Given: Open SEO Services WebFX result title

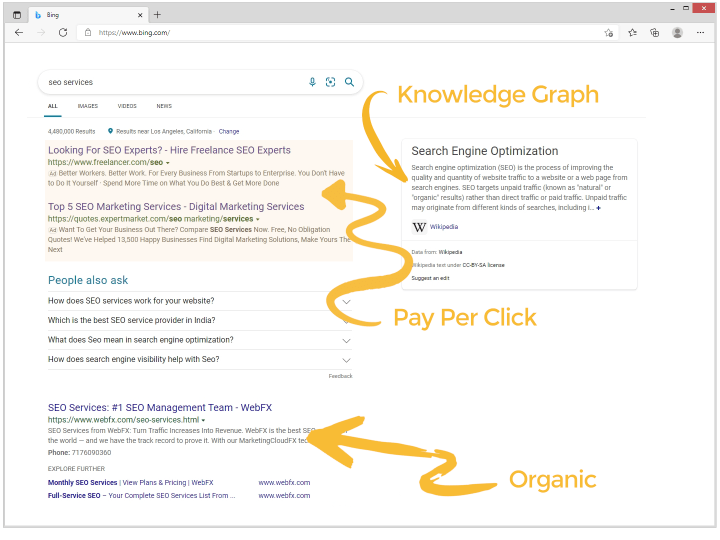Looking at the screenshot, I should point(160,408).
